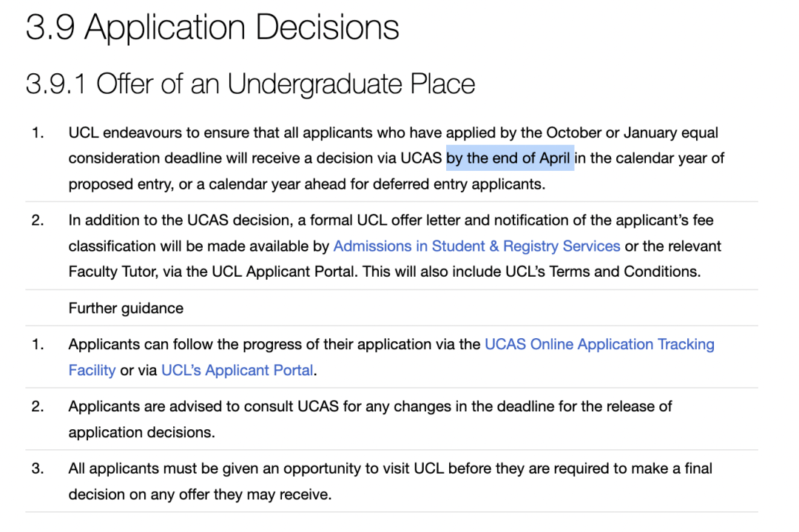Image resolution: width=799 pixels, height=532 pixels.
Task: Open the Admissions in Student & Registry Services link
Action: click(x=476, y=246)
